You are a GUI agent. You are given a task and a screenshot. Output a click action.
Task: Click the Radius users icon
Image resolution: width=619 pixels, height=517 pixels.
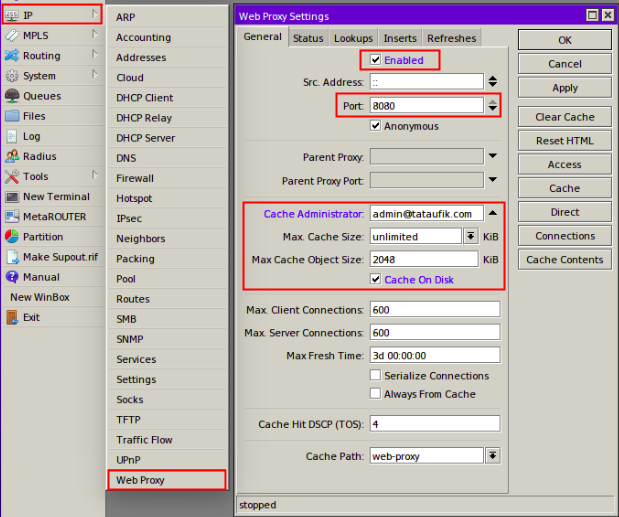pos(12,156)
